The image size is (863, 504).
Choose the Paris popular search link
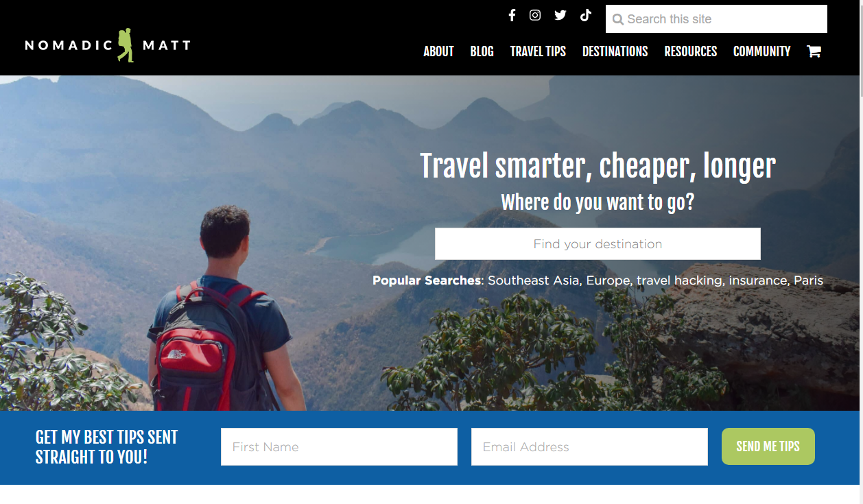coord(808,280)
